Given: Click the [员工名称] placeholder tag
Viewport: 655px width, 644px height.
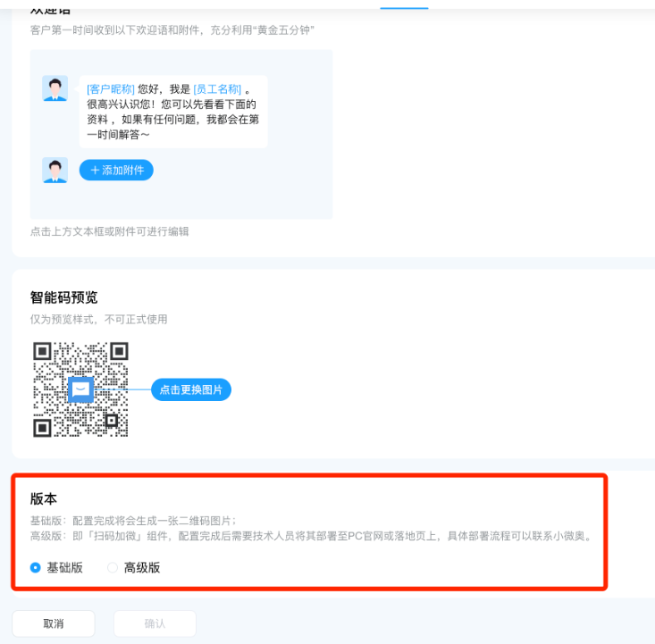Looking at the screenshot, I should tap(217, 89).
